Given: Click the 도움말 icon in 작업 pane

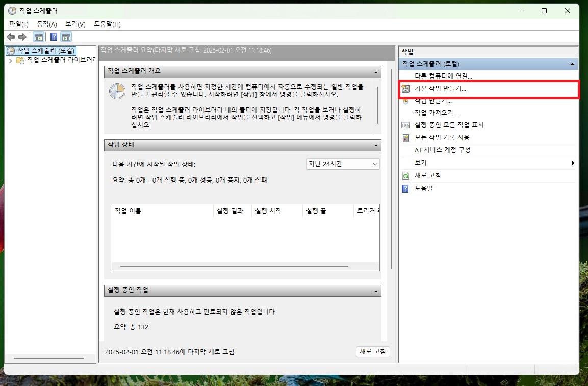Looking at the screenshot, I should [x=405, y=188].
